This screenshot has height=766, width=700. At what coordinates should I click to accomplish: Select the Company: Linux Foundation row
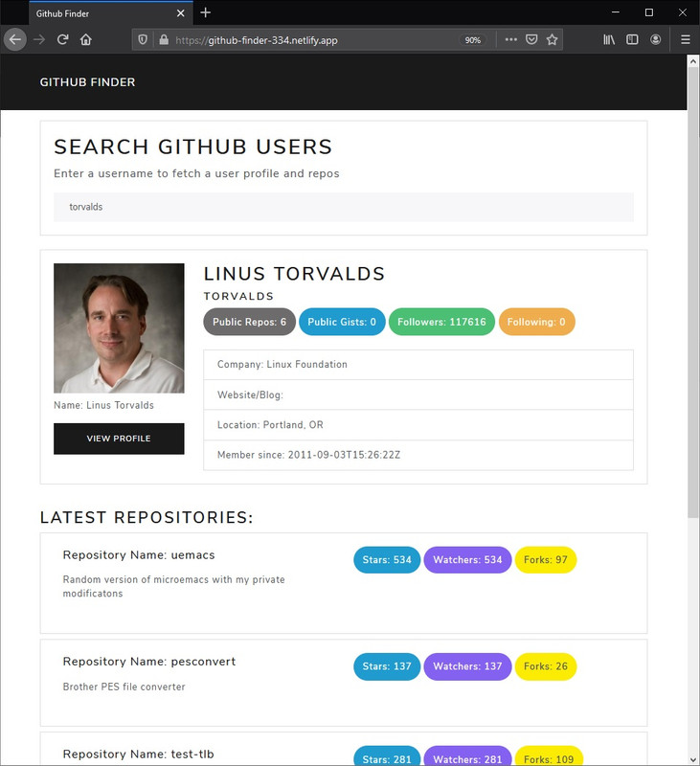pyautogui.click(x=418, y=365)
